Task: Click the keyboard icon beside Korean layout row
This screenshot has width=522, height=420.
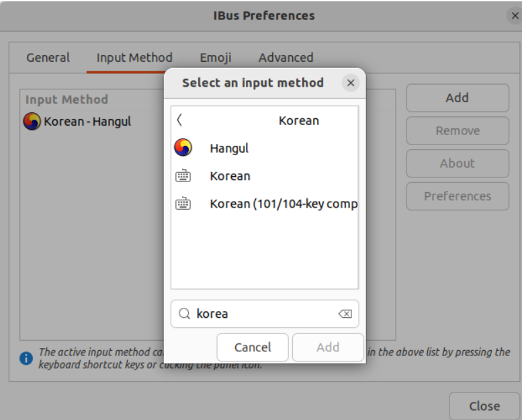Action: point(183,175)
